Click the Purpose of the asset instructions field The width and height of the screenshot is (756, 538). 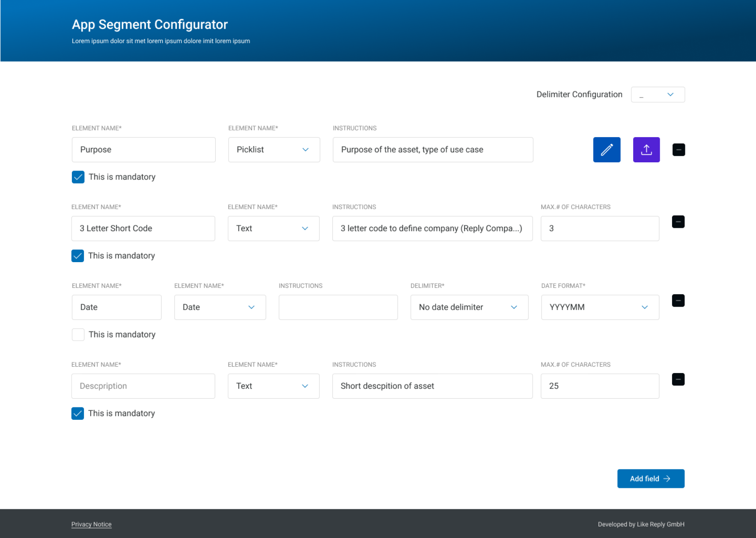click(433, 149)
